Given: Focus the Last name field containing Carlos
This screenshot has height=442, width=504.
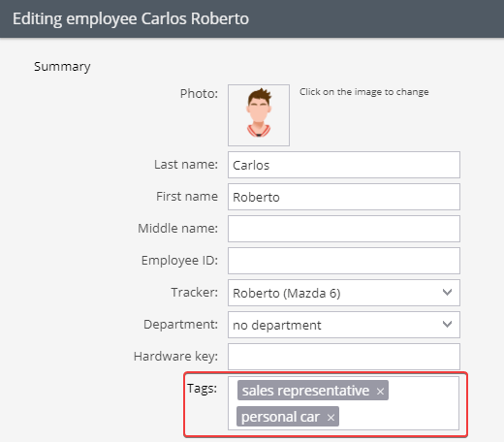Looking at the screenshot, I should point(344,165).
